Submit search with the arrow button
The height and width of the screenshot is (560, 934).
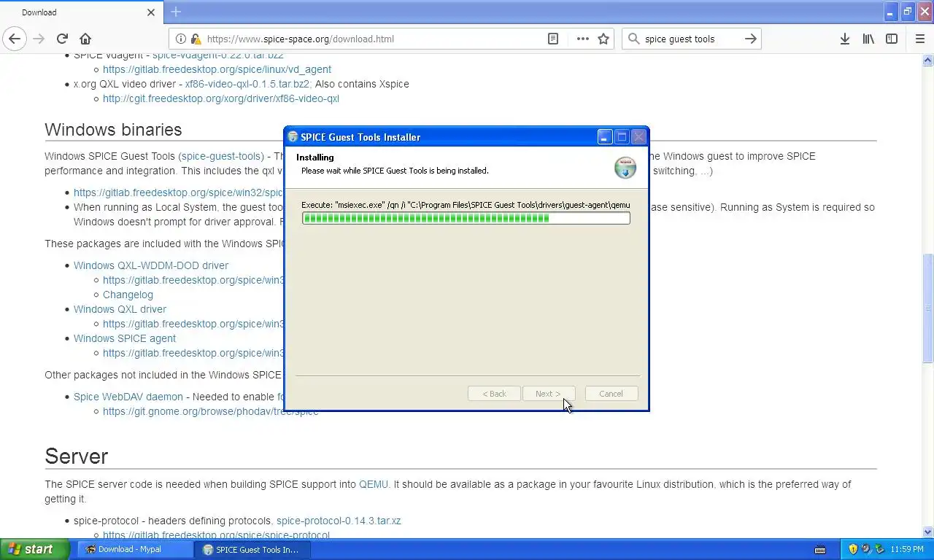click(x=751, y=39)
